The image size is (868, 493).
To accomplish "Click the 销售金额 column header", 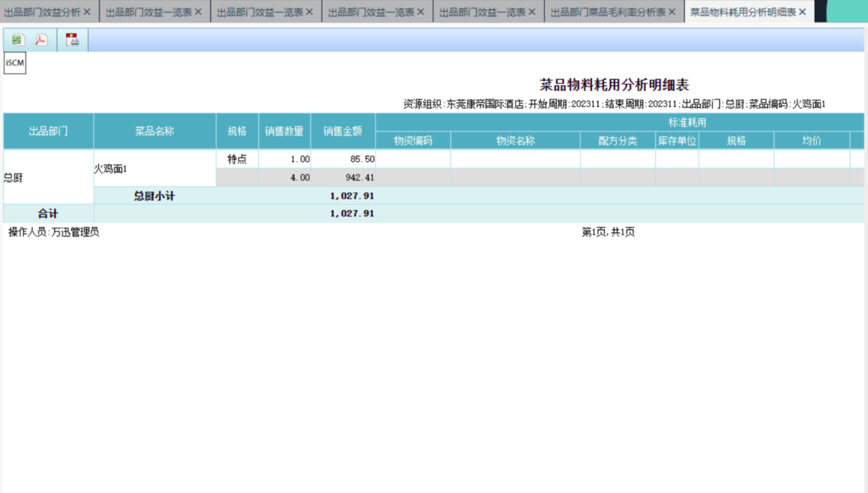I will [x=342, y=131].
